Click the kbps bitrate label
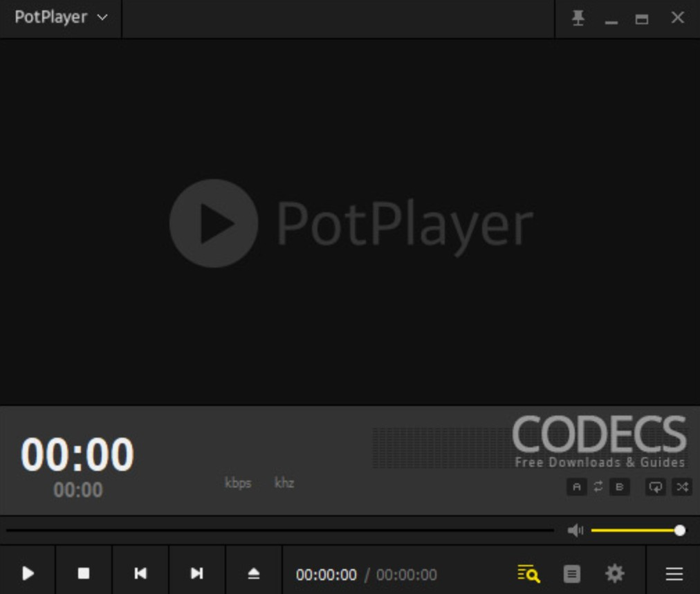The width and height of the screenshot is (700, 594). [238, 483]
